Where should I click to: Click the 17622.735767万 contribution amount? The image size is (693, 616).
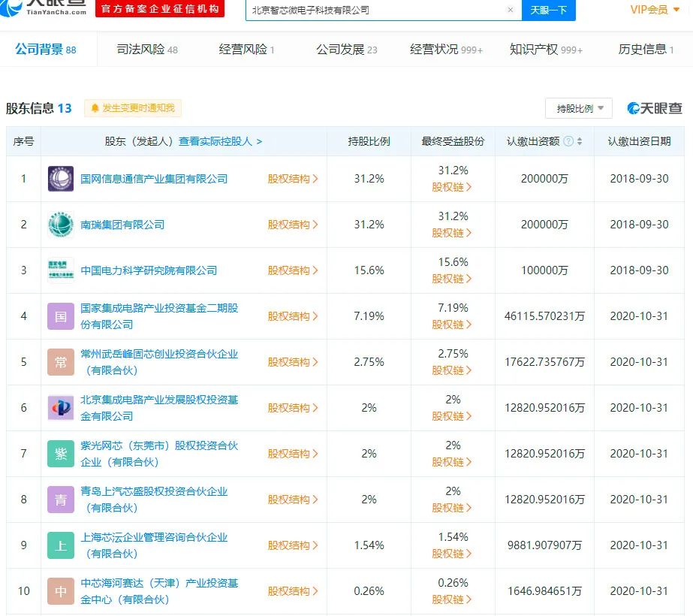click(x=544, y=362)
